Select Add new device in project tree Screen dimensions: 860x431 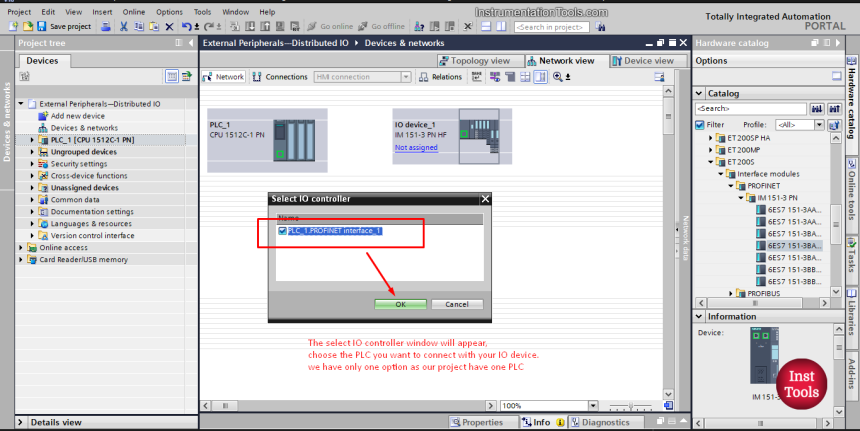[x=77, y=116]
